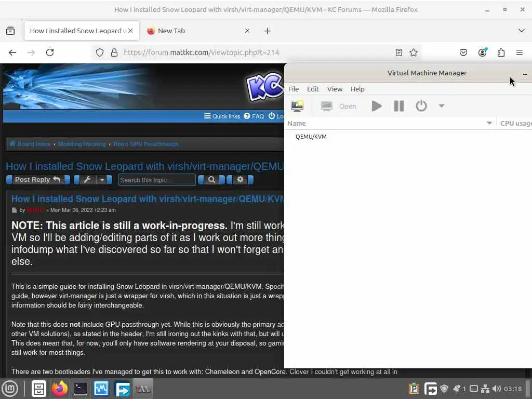Open update manager shield tray icon

coord(444,389)
